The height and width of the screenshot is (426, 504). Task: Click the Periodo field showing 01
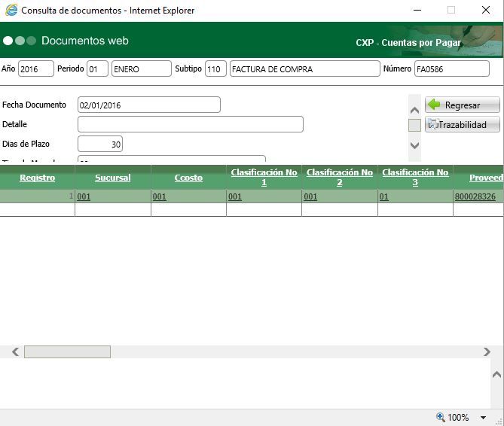pyautogui.click(x=97, y=68)
